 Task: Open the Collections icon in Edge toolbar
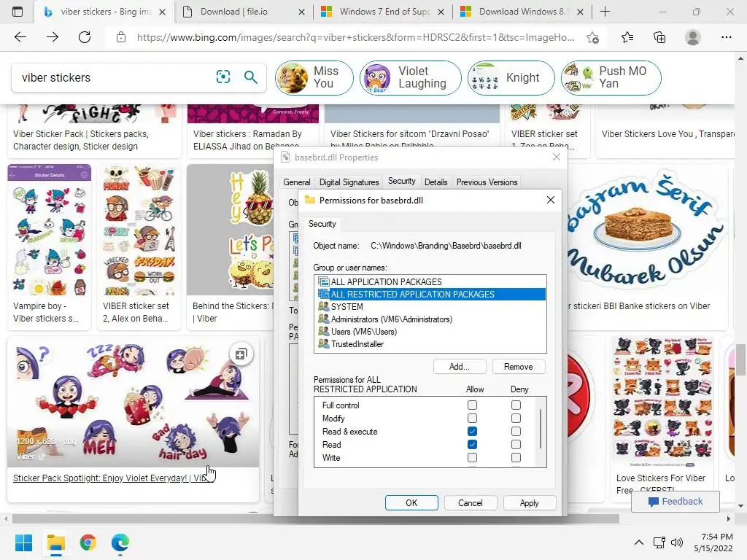[x=659, y=37]
